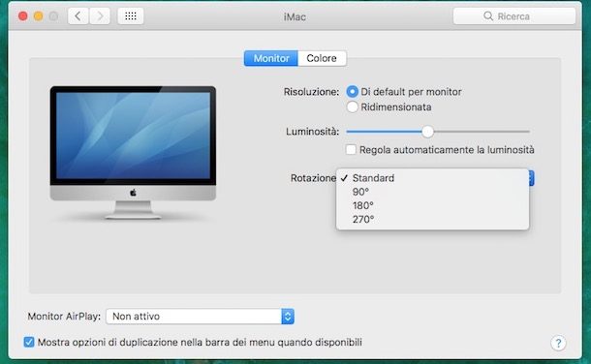Uncheck Mostra opzioni di duplicazione checkbox
Screen dimensions: 591x364
click(x=29, y=342)
